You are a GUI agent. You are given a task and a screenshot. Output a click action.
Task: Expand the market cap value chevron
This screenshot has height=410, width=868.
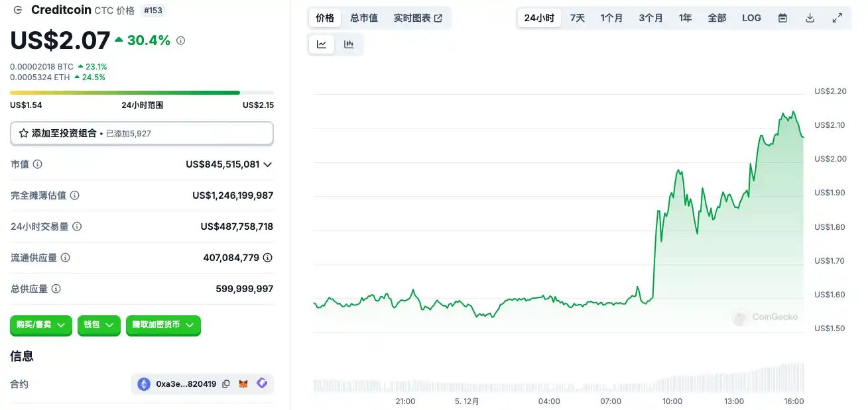268,164
